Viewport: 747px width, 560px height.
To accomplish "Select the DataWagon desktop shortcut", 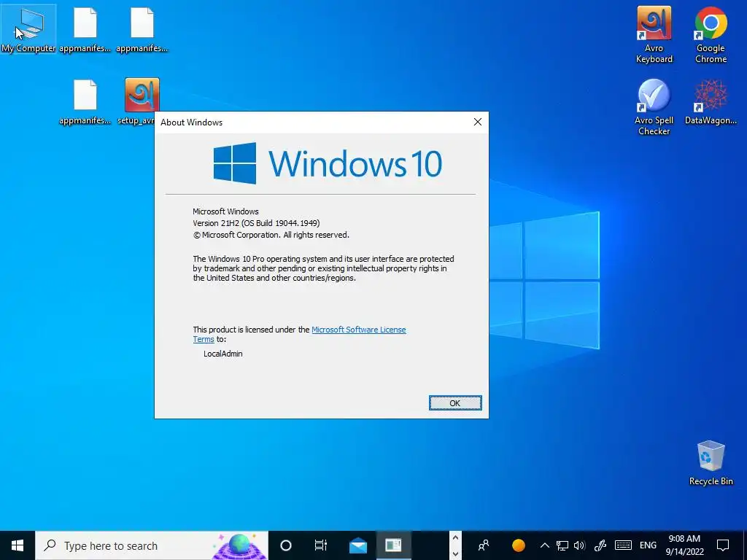I will 711,101.
